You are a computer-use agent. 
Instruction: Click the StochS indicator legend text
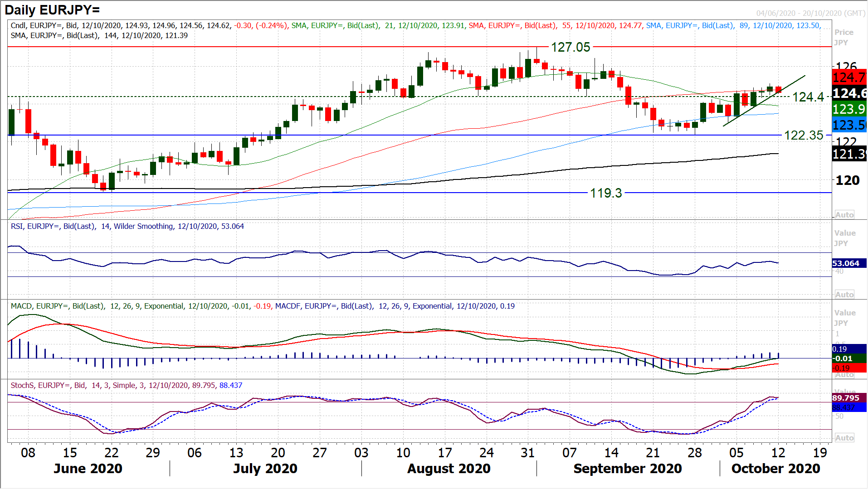pyautogui.click(x=127, y=385)
